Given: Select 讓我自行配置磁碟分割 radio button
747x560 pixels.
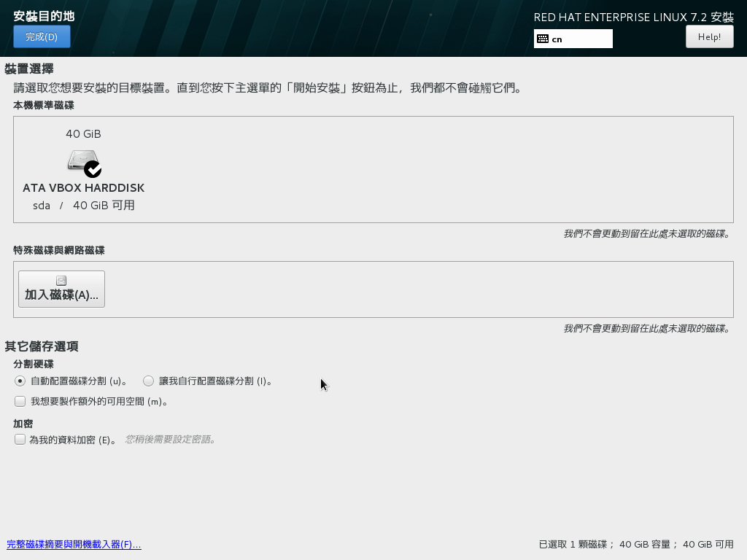Looking at the screenshot, I should 149,381.
